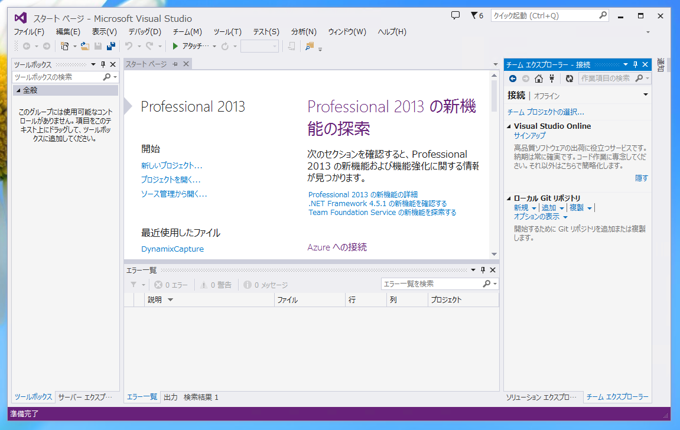Go back in Team Explorer
Screen dimensions: 680x430
[513, 78]
